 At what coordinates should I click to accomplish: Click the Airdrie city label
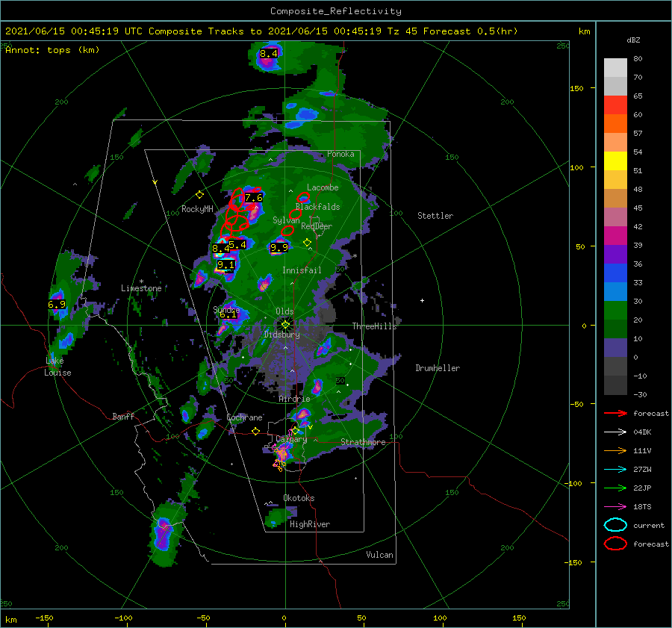[294, 399]
